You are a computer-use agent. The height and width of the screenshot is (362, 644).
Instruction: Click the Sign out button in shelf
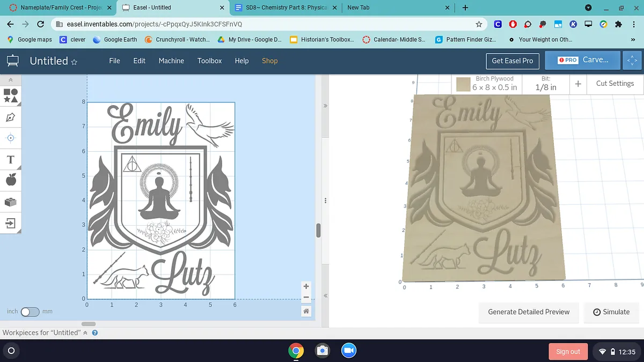568,351
